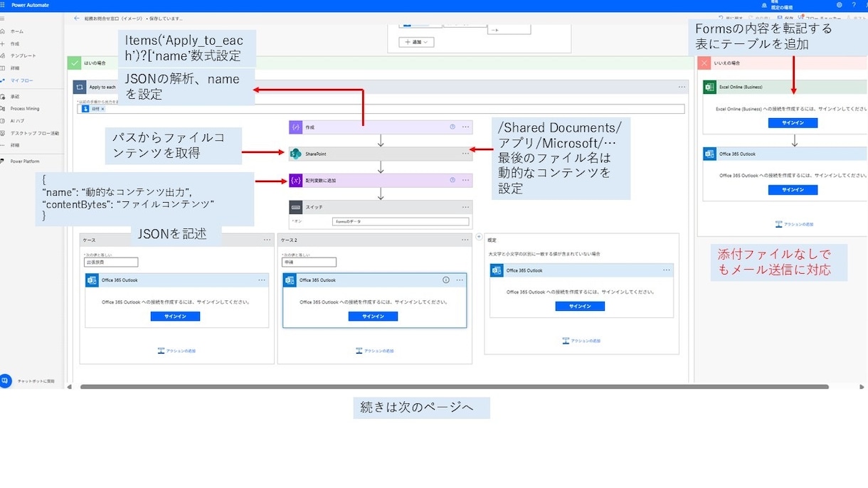Open the help question mark icon
Screen dimensions: 868x488
pyautogui.click(x=854, y=4)
